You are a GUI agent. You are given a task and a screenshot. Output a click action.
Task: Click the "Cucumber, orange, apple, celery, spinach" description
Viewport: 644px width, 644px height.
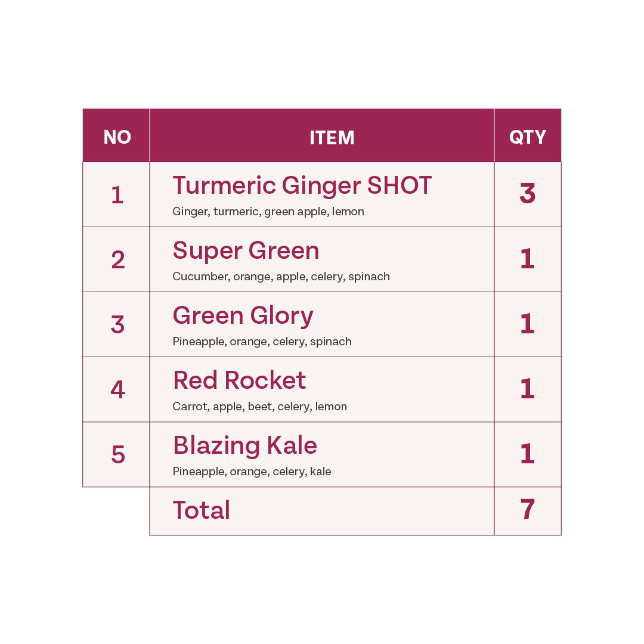(281, 277)
